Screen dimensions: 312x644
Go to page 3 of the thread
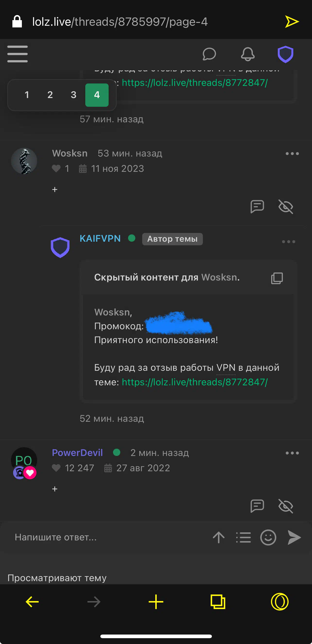[x=73, y=95]
